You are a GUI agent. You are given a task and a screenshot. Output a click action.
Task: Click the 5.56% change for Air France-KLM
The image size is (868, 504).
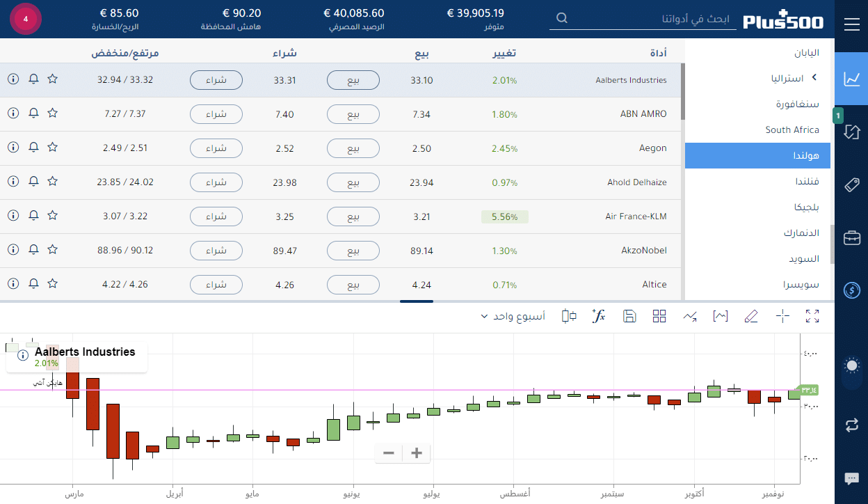pos(505,216)
